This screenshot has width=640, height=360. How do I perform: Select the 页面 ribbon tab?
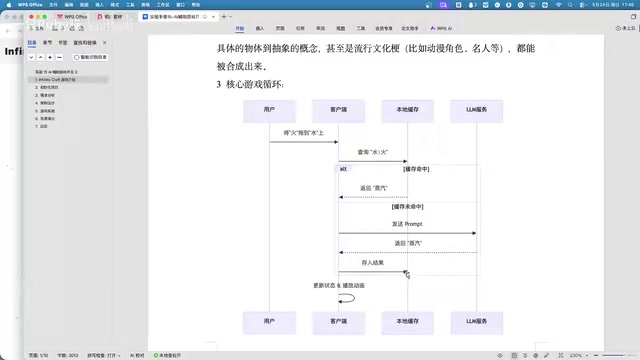(280, 29)
